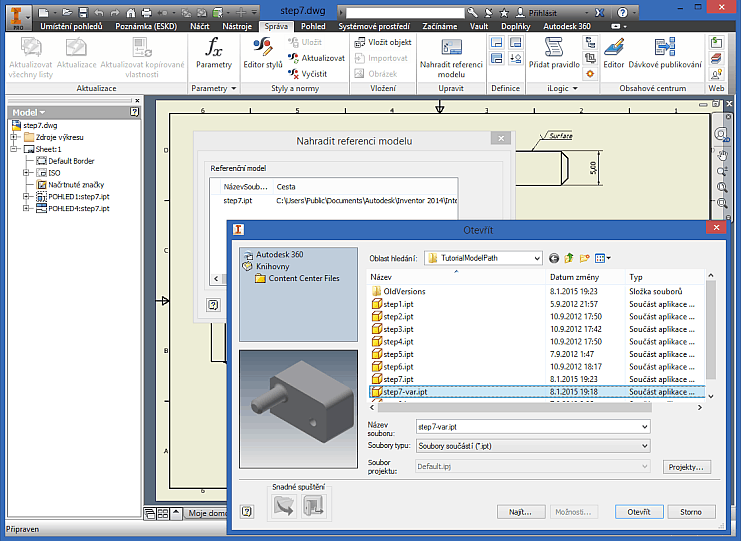Go back in Otevřít dialog
The height and width of the screenshot is (541, 741).
tap(554, 258)
